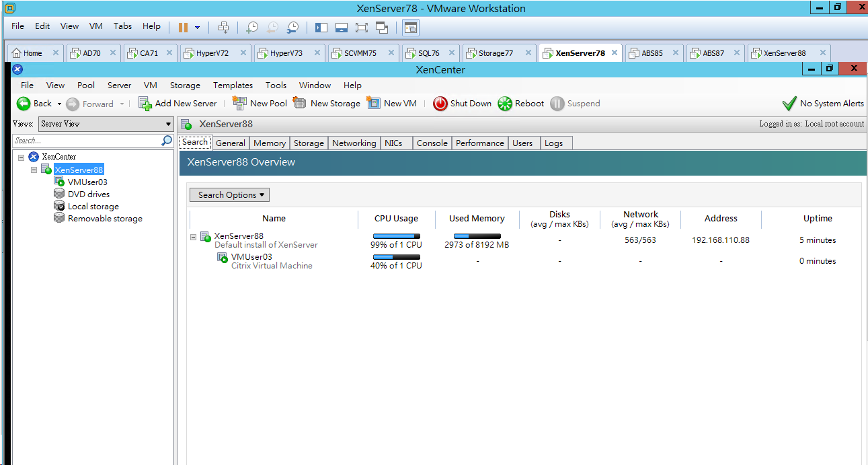Click the VMUser03 Citrix Virtual Machine row
The image size is (868, 465).
524,261
